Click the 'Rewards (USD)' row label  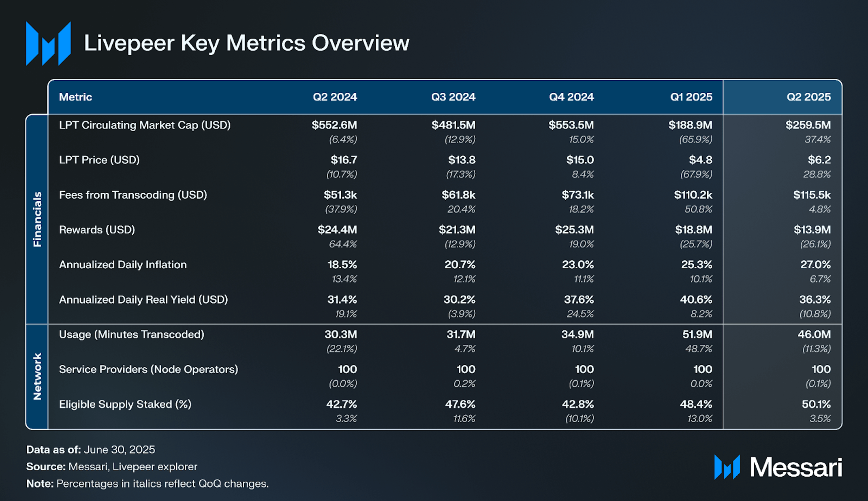97,230
